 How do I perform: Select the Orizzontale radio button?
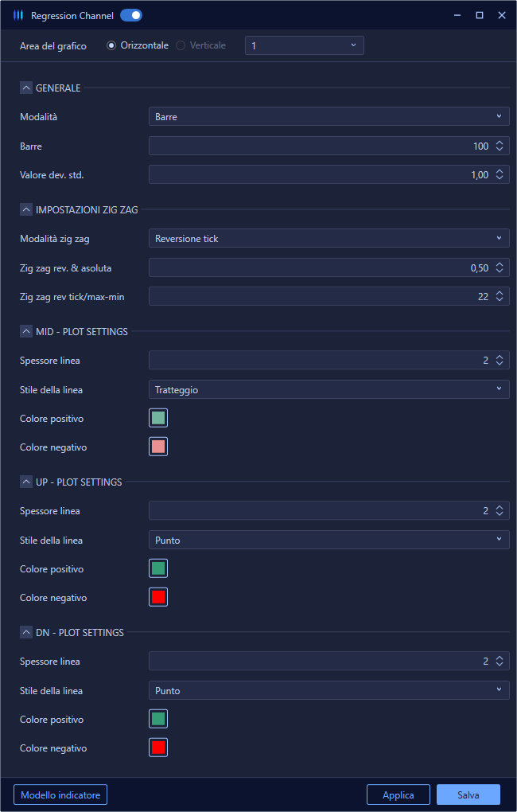[111, 45]
